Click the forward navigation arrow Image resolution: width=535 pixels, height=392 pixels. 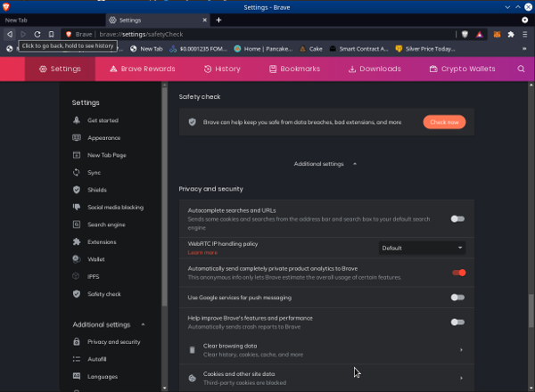click(23, 34)
